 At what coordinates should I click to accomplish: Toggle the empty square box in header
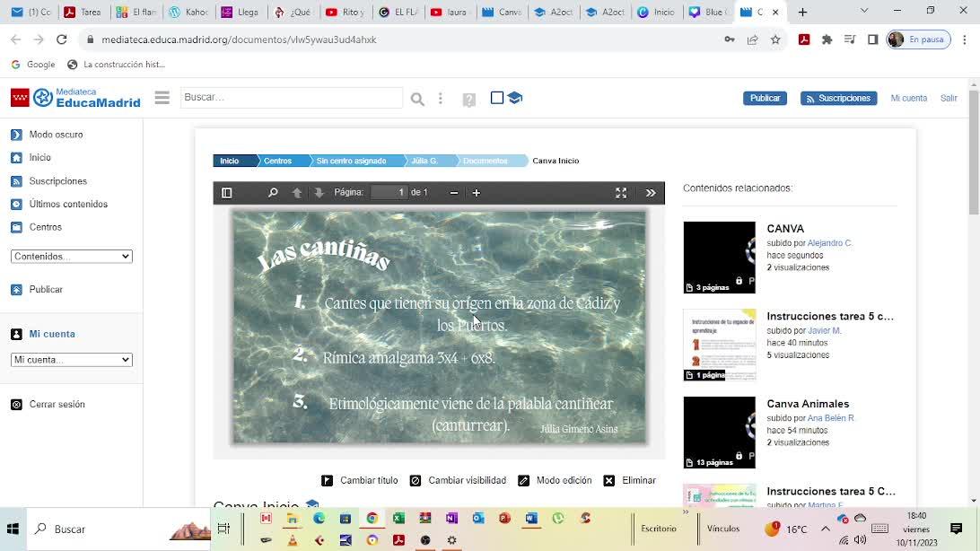497,98
